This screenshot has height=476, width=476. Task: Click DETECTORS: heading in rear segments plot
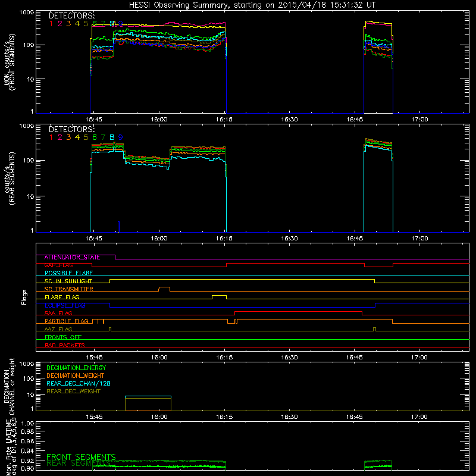coord(71,130)
